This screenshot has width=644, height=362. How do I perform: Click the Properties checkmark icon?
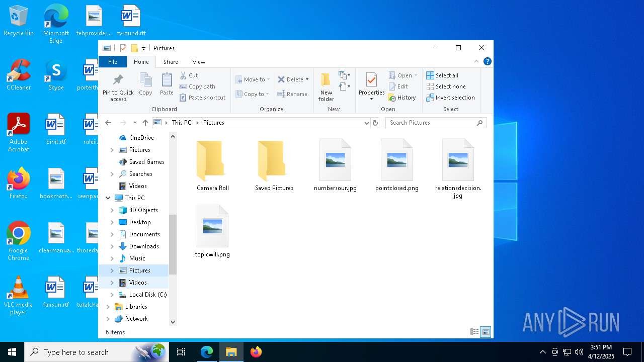(371, 80)
